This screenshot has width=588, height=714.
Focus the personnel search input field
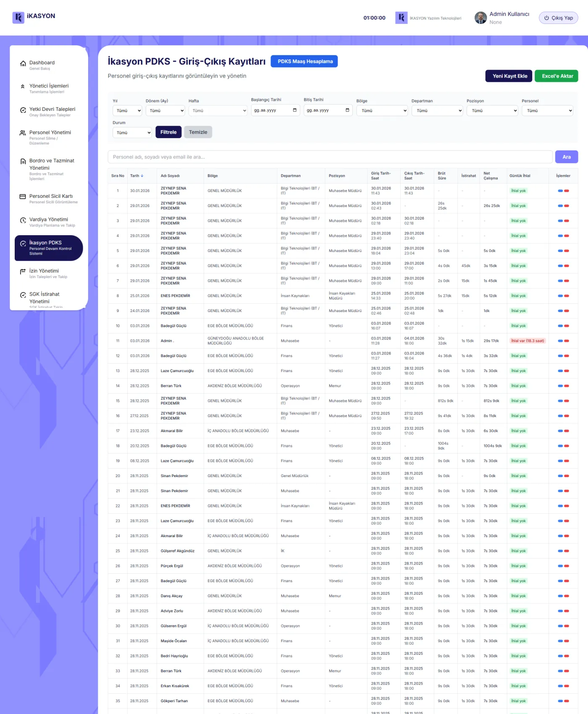[x=330, y=157]
